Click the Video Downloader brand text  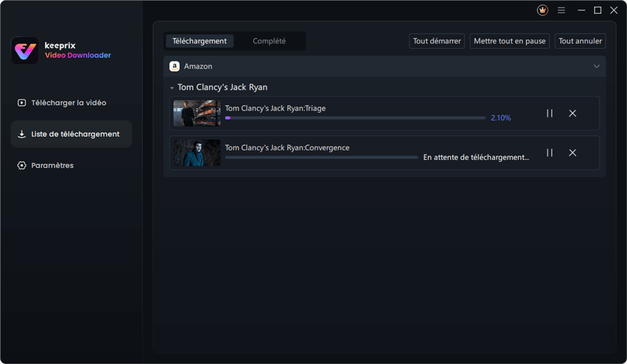tap(78, 55)
